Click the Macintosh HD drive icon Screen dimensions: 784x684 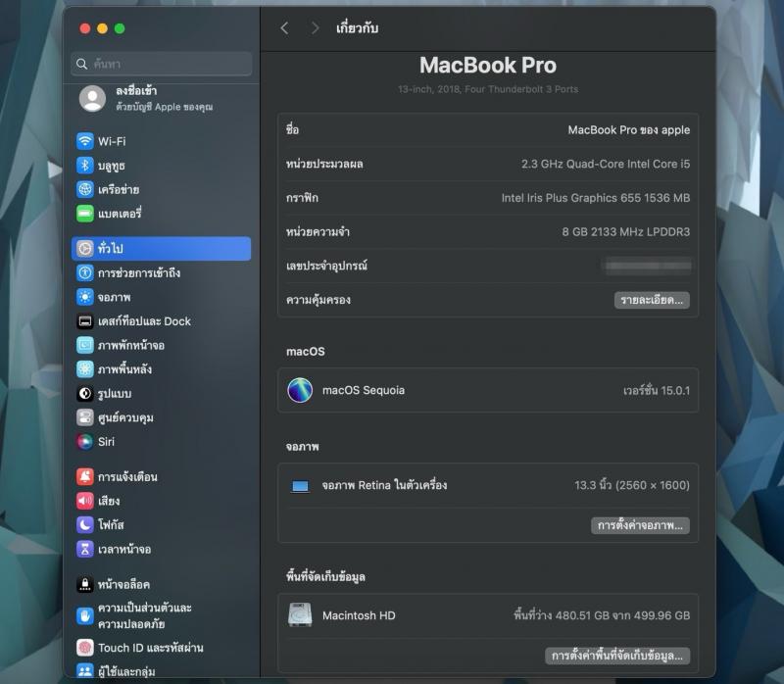(x=300, y=615)
